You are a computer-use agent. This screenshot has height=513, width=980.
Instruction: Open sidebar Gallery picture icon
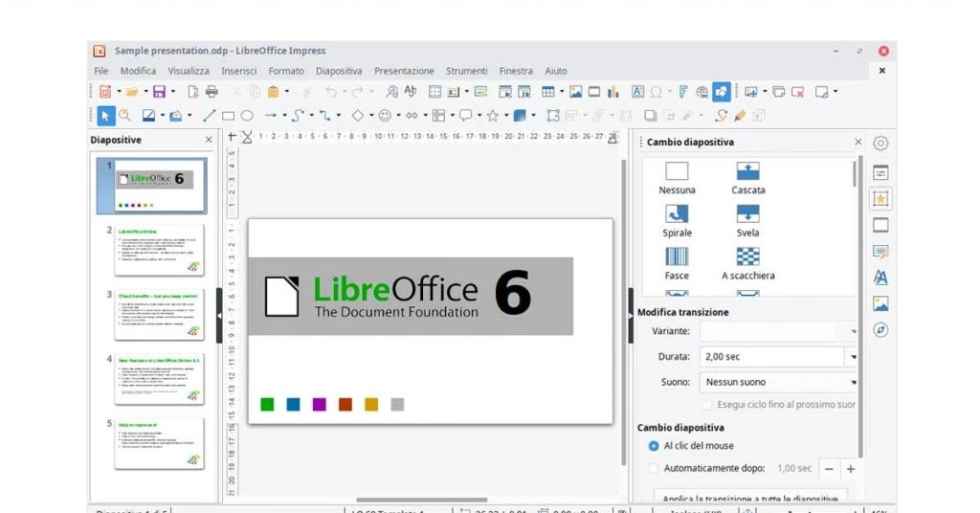click(x=880, y=303)
